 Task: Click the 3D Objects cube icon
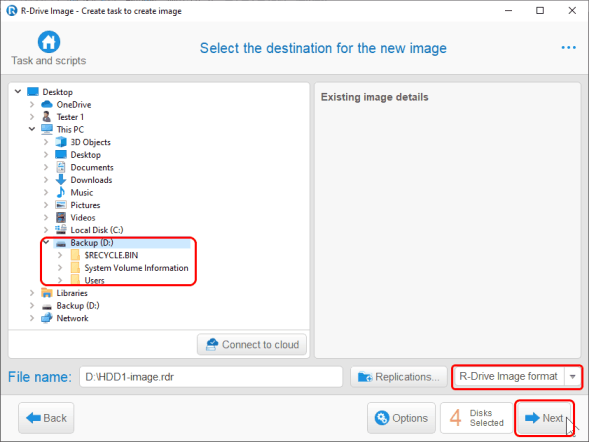(61, 142)
